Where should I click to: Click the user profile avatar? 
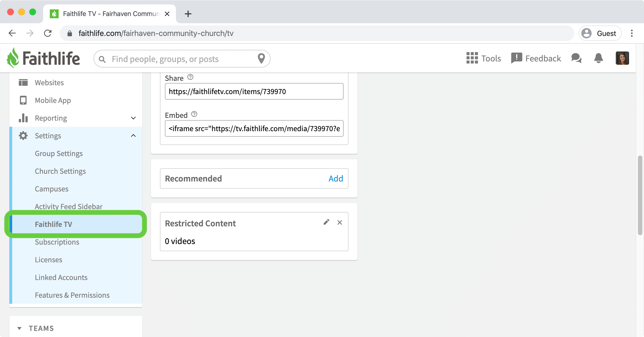622,58
